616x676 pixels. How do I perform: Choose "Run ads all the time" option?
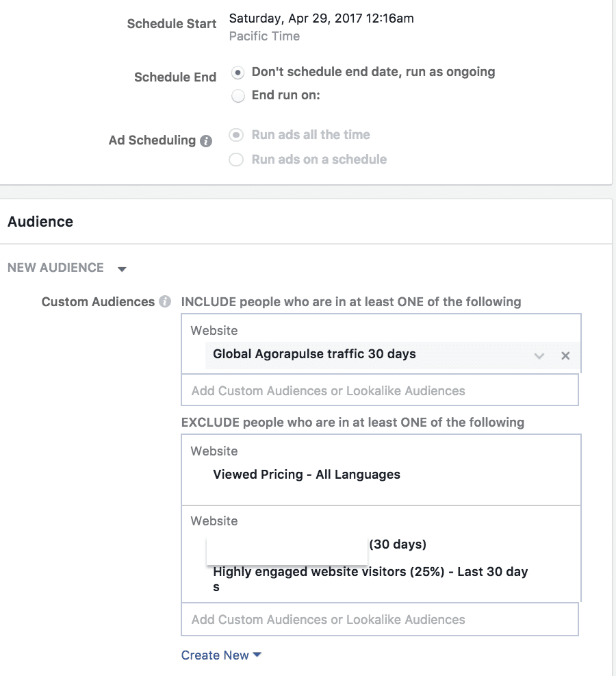pos(236,135)
